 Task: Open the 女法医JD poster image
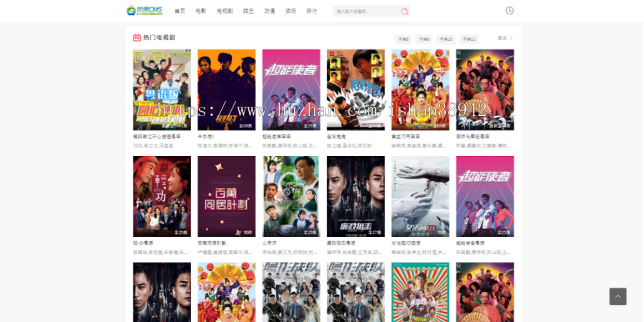click(x=420, y=196)
